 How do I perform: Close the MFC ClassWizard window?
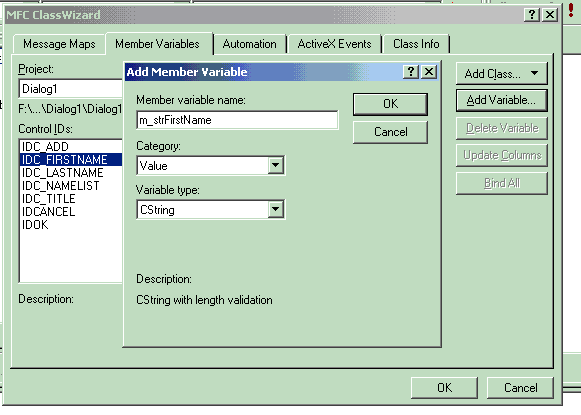(550, 14)
